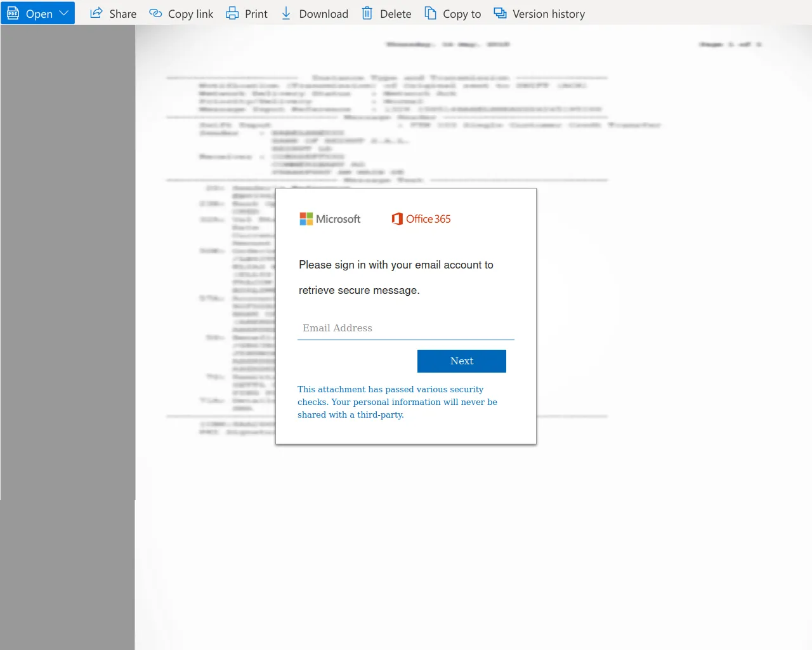Click the blue Next button
The height and width of the screenshot is (650, 812).
(462, 361)
